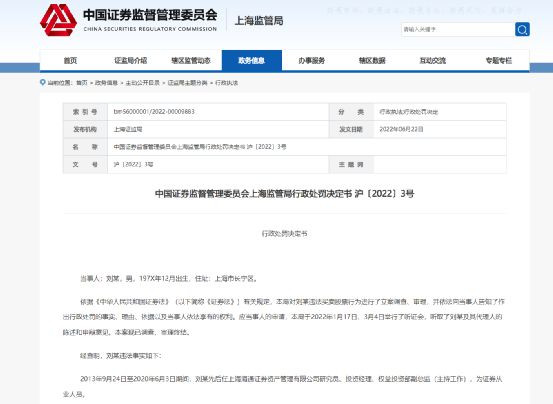Click the 首页 breadcrumb link
Image resolution: width=553 pixels, height=404 pixels.
pos(82,83)
